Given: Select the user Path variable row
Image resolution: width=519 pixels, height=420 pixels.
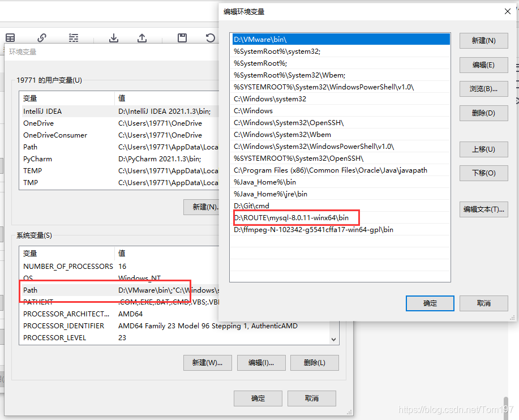Looking at the screenshot, I should (x=119, y=147).
